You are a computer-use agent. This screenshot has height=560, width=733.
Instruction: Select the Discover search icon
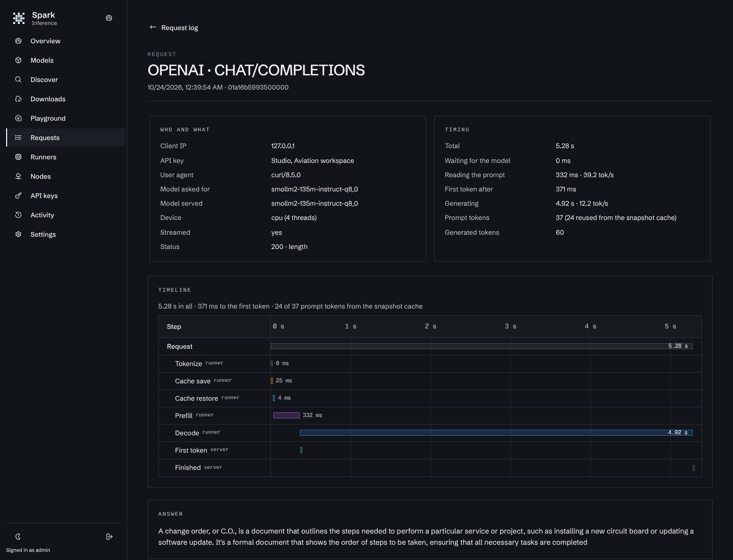pos(18,79)
